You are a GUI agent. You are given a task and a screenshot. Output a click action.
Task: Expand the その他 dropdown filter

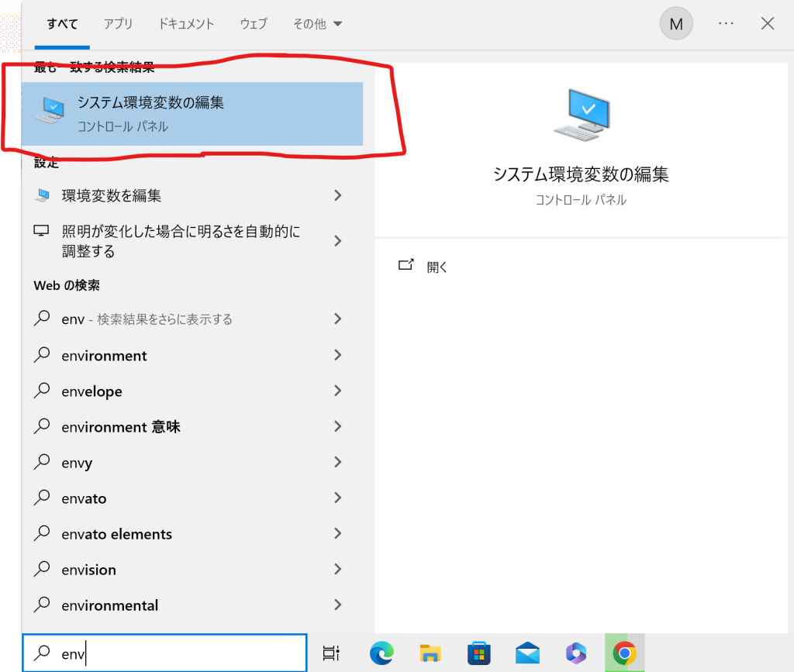pyautogui.click(x=317, y=24)
